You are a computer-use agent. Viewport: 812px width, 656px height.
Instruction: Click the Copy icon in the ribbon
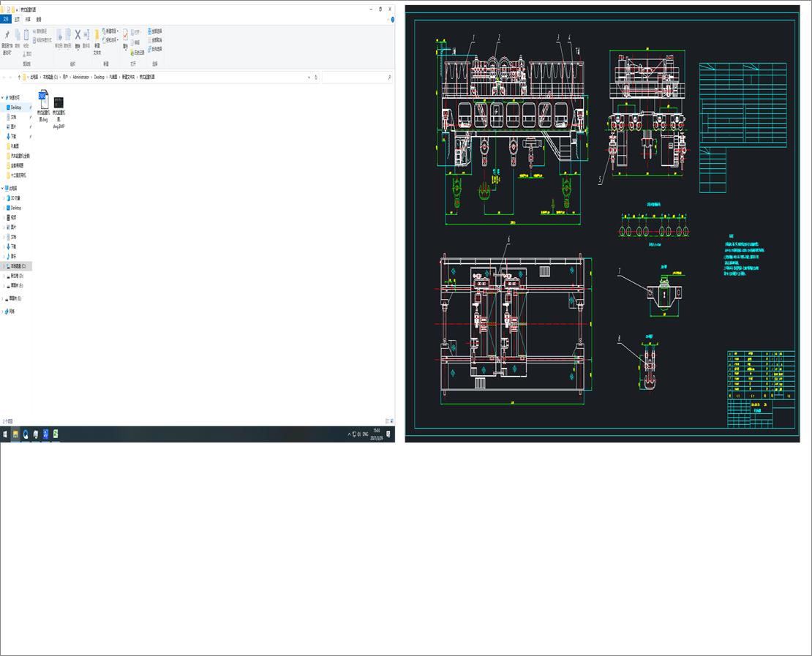pos(17,35)
